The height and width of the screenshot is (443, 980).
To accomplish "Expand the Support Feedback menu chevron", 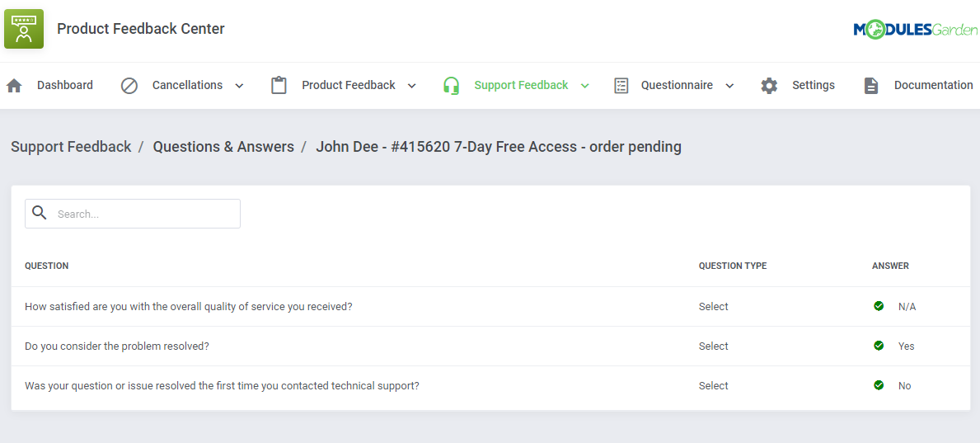I will (x=584, y=86).
